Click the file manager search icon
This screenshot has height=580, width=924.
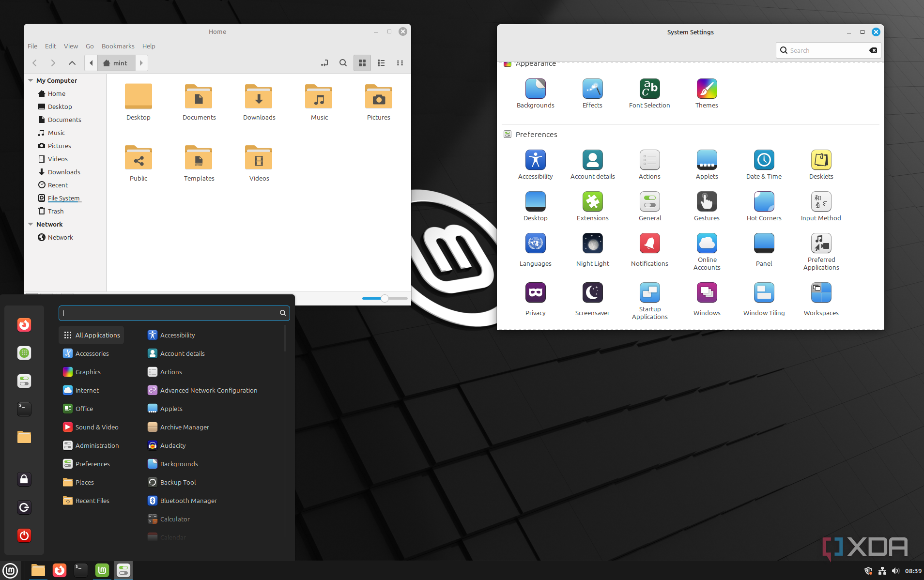point(343,63)
